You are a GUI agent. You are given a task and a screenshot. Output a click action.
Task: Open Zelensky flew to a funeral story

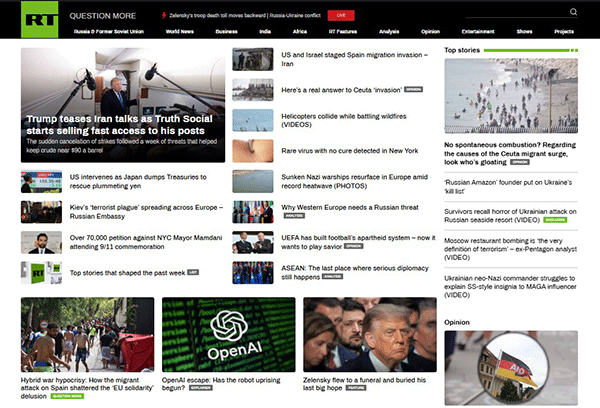point(364,384)
